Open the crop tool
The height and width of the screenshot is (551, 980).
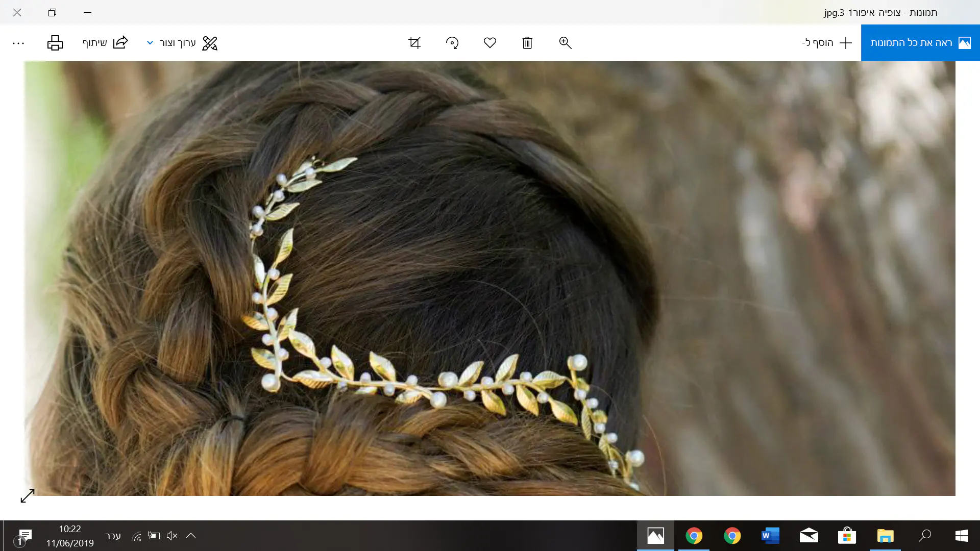pyautogui.click(x=414, y=43)
